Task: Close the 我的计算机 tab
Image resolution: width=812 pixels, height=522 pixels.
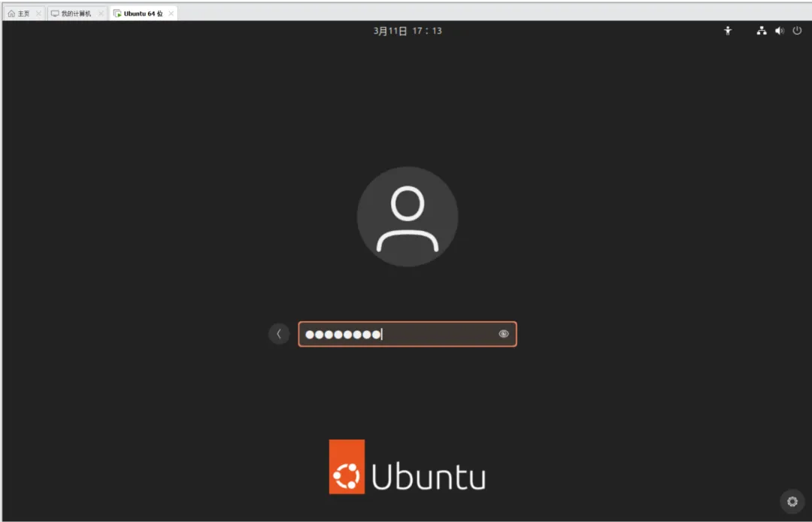Action: tap(101, 14)
